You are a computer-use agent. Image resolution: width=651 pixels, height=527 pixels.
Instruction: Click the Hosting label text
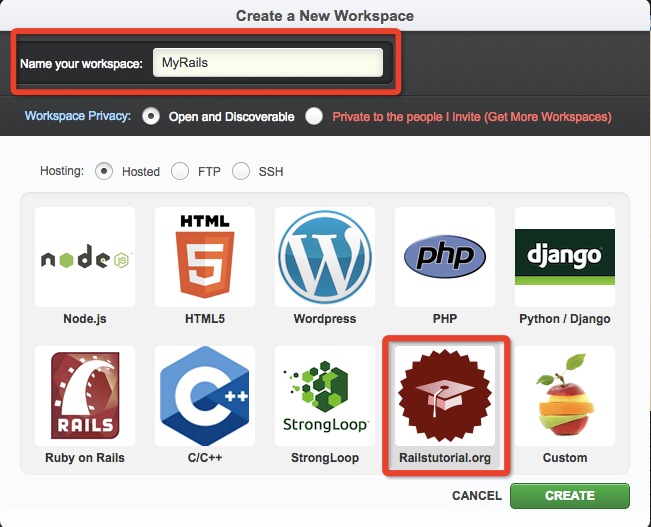click(x=62, y=171)
